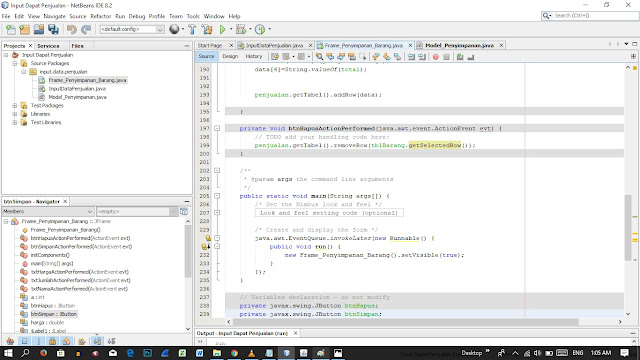Click the New File toolbar icon

click(x=11, y=29)
